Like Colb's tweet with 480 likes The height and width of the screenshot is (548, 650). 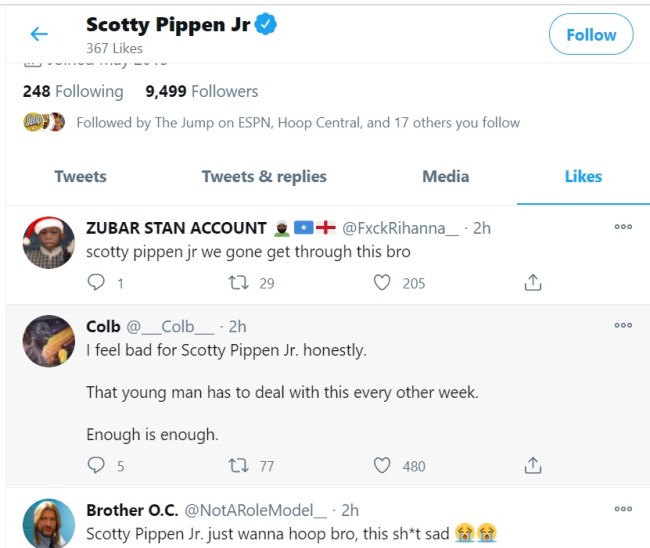pos(381,465)
